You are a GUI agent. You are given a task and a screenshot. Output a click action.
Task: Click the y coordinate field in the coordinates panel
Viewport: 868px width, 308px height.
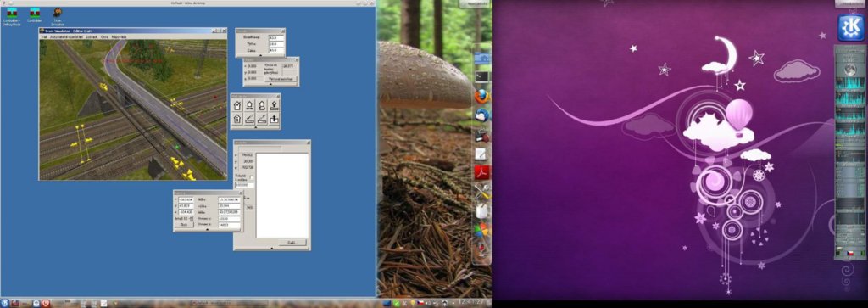click(186, 205)
